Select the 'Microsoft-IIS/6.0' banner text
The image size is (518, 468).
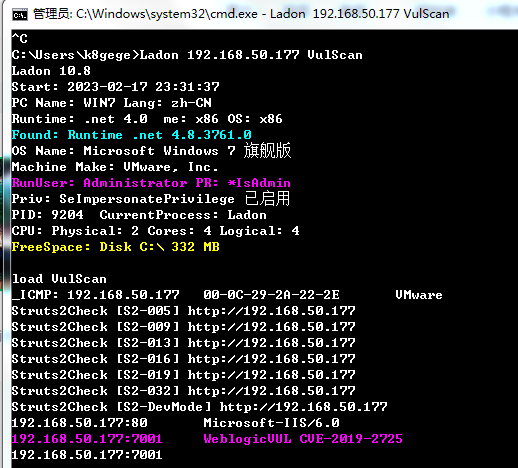pos(271,423)
